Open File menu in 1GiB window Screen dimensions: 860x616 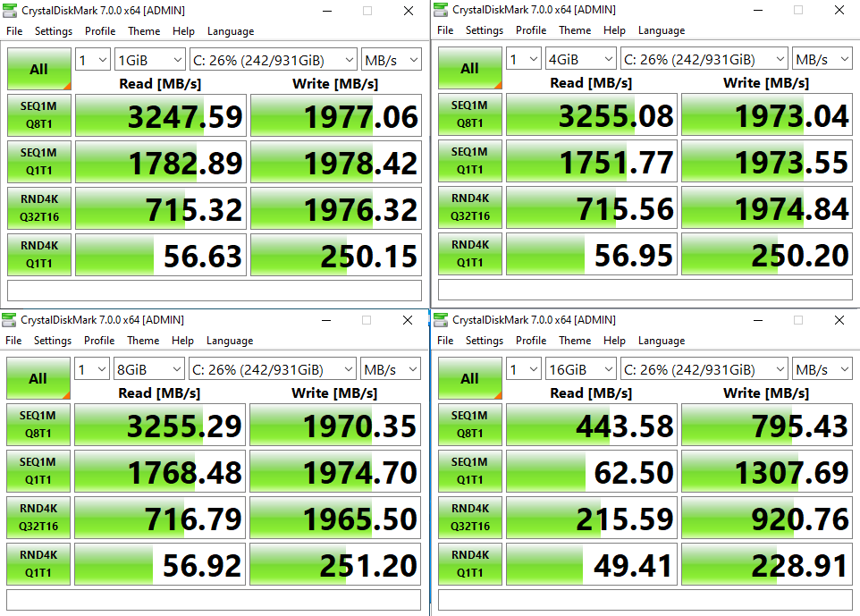pos(14,31)
